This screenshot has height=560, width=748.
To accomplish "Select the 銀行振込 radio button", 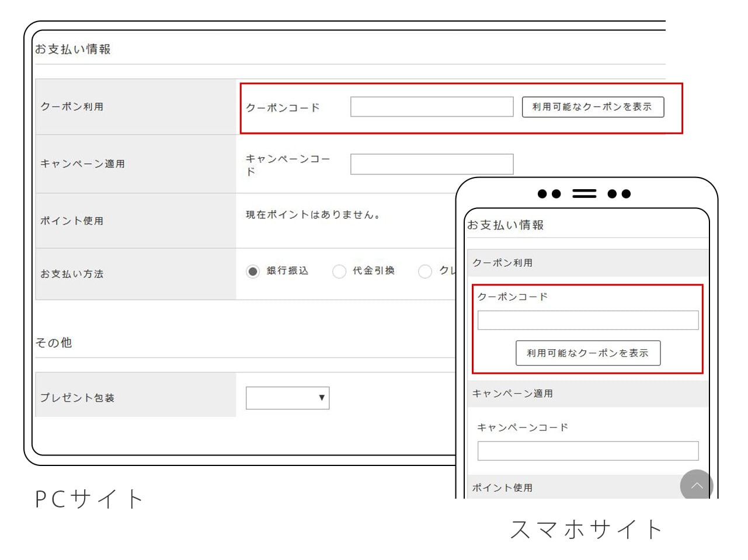I will click(x=252, y=272).
